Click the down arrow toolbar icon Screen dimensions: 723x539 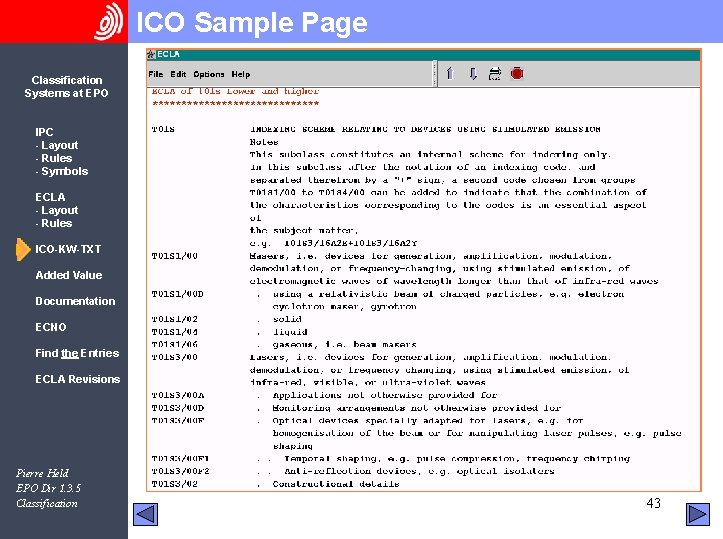point(473,74)
